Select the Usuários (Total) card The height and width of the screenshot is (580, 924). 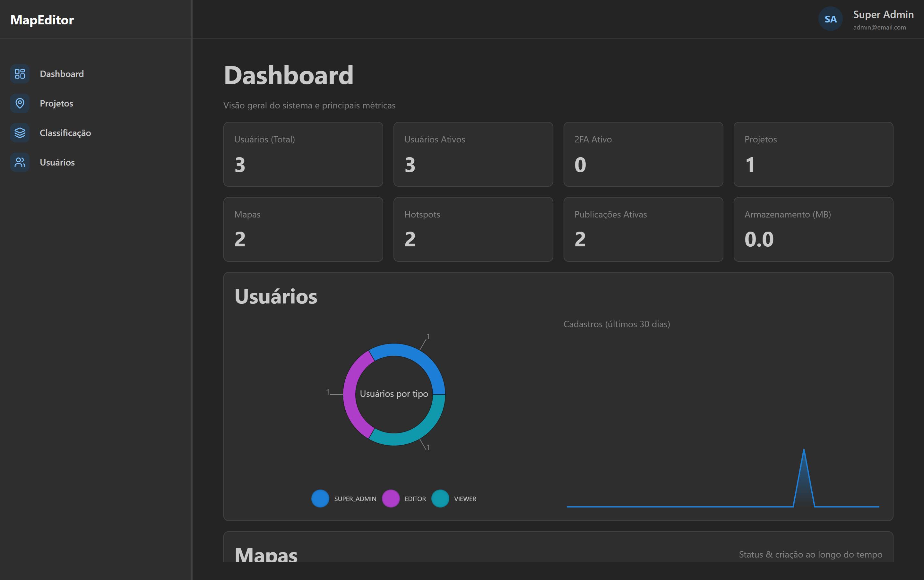click(303, 154)
